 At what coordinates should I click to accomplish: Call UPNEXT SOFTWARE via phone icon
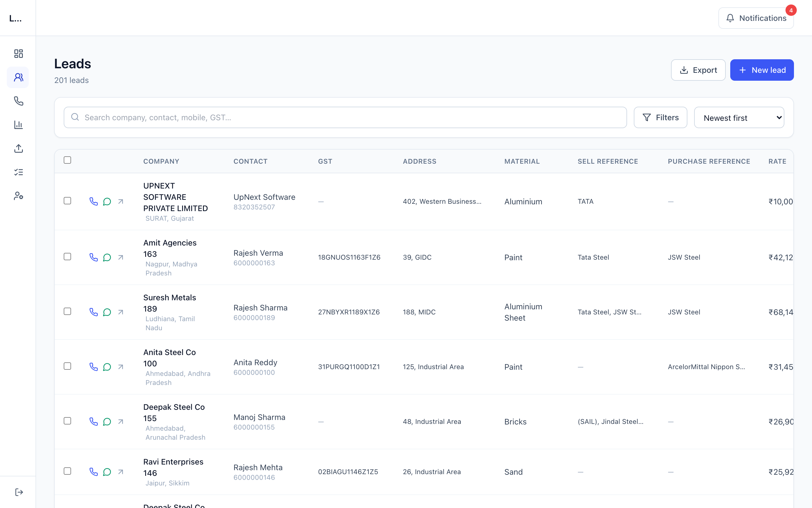tap(94, 201)
